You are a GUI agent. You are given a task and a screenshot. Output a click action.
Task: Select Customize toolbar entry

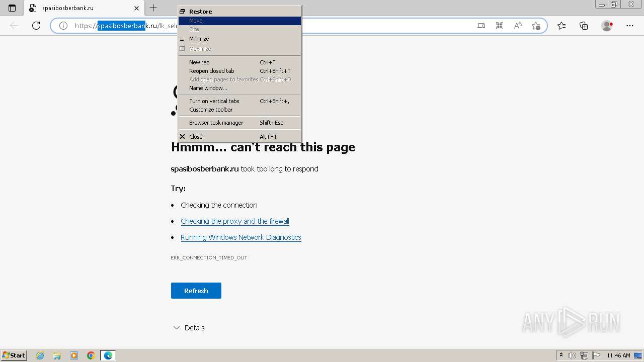click(x=240, y=110)
